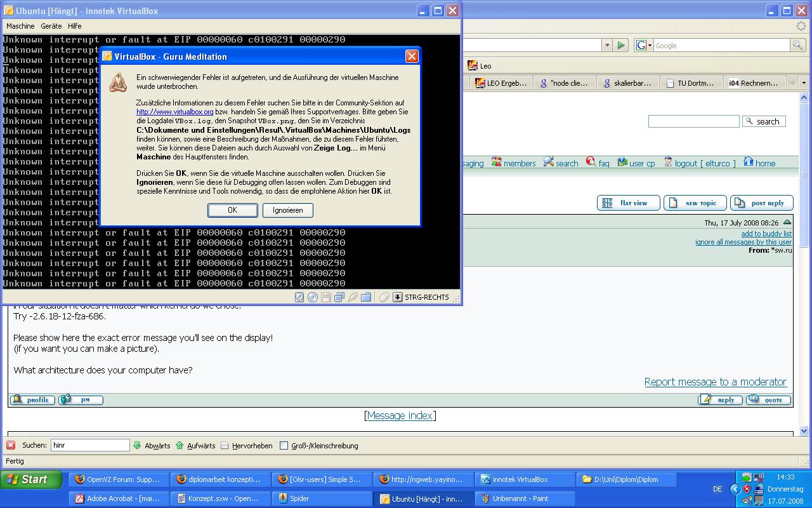Click the mouse capture indicator icon
Image resolution: width=812 pixels, height=508 pixels.
[x=384, y=297]
